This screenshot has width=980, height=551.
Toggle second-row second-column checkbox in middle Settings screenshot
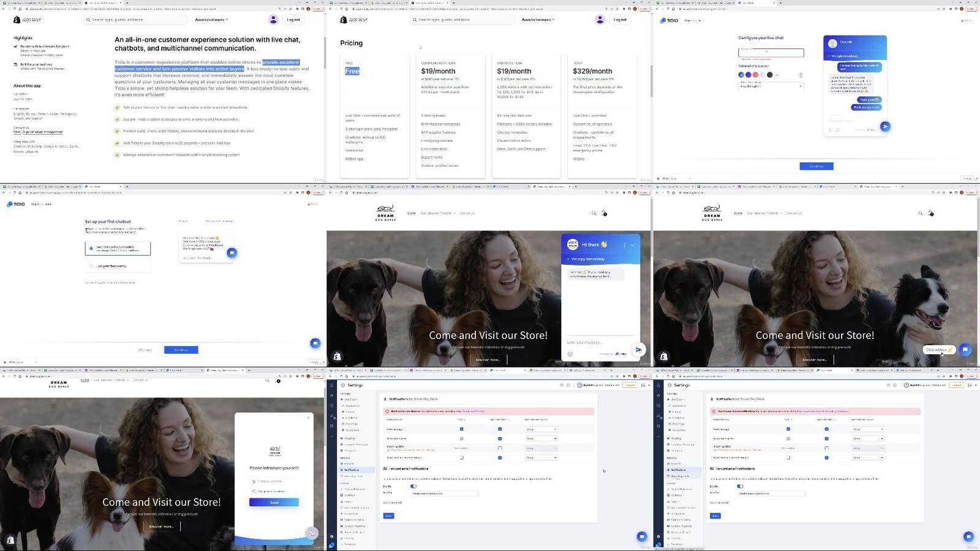(x=500, y=439)
